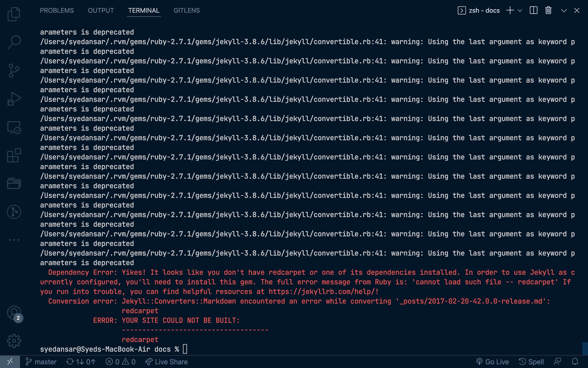Open the Source Control view

click(14, 71)
